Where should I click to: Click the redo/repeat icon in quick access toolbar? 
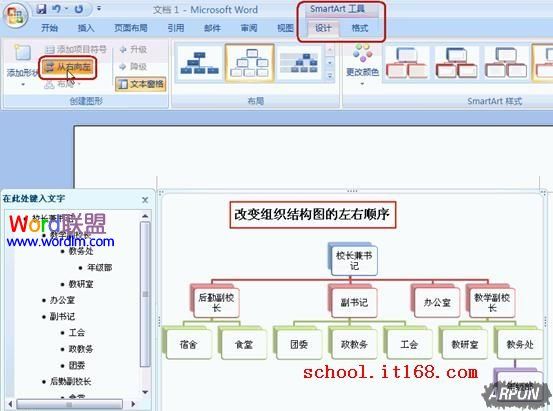point(78,9)
